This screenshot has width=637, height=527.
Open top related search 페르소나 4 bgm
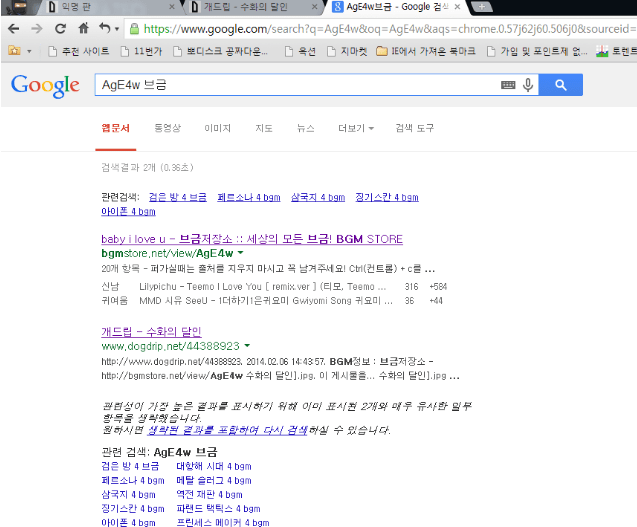pos(249,197)
